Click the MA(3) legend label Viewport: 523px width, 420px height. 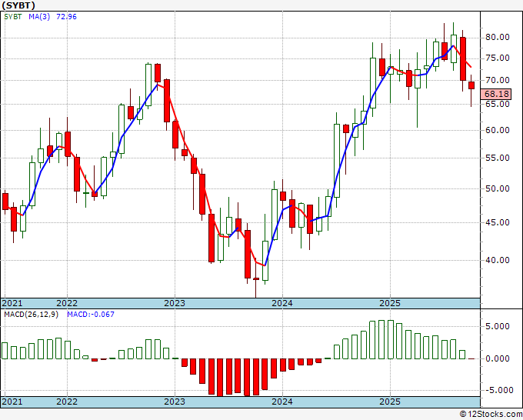[39, 16]
